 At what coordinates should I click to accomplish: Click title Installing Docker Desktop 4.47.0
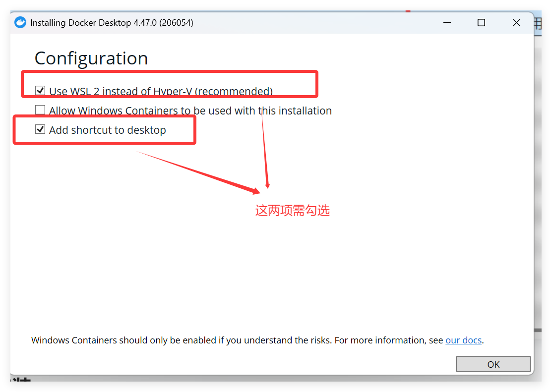112,23
